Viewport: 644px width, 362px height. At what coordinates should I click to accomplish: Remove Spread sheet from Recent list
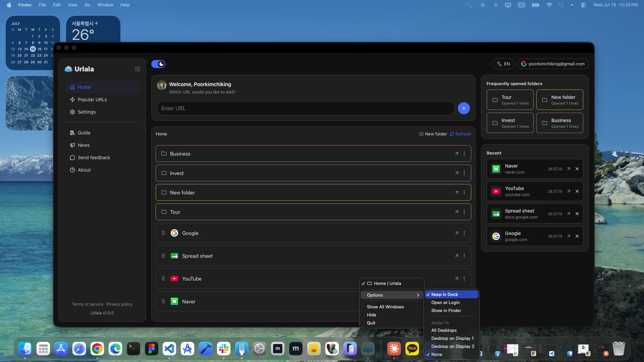point(577,214)
